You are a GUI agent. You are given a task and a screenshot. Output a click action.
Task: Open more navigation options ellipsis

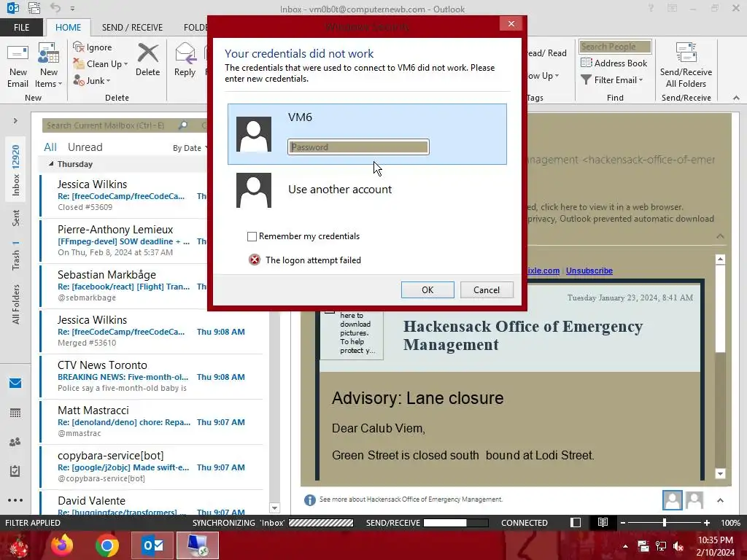[x=15, y=500]
